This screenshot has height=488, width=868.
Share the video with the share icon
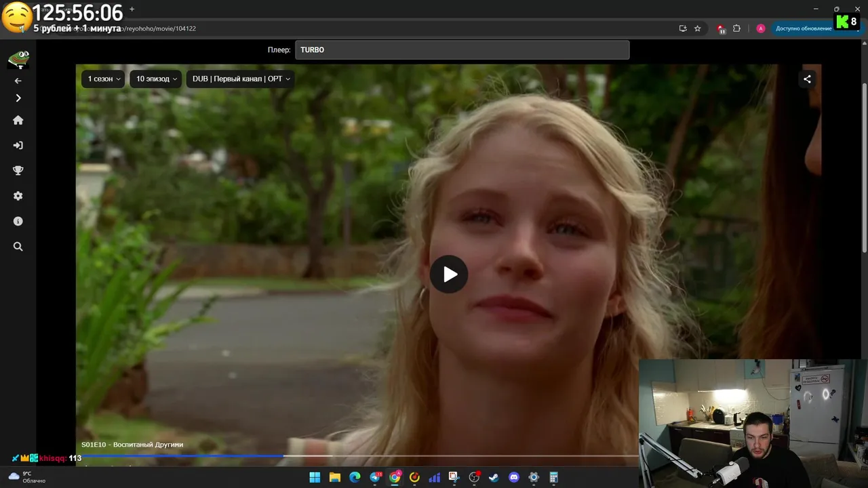(807, 79)
